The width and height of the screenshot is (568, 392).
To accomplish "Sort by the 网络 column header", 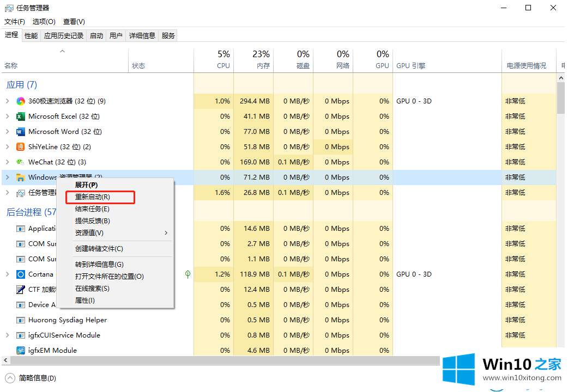I will pyautogui.click(x=333, y=60).
